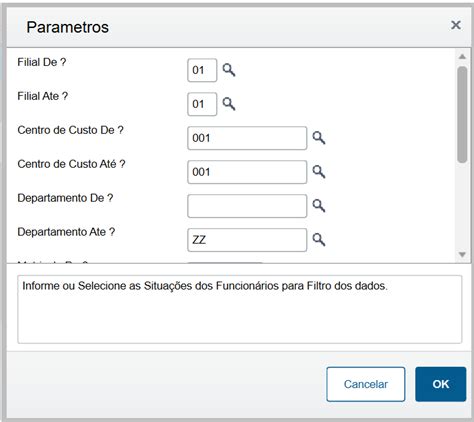Select the empty Departamento De field
The image size is (474, 422).
click(x=247, y=206)
